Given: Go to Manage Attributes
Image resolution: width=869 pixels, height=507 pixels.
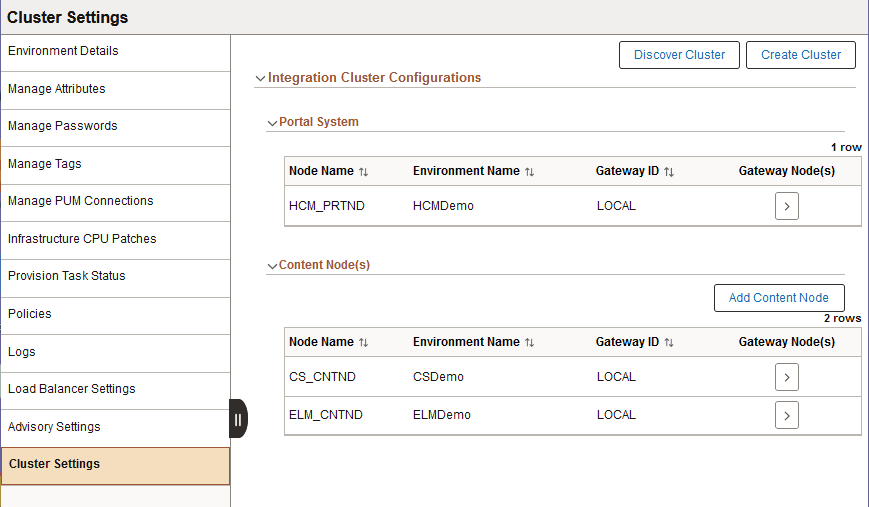Looking at the screenshot, I should pyautogui.click(x=115, y=90).
